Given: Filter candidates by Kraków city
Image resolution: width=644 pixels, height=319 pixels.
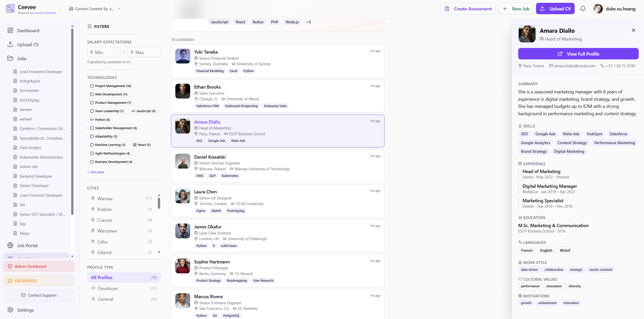Looking at the screenshot, I should tap(121, 209).
